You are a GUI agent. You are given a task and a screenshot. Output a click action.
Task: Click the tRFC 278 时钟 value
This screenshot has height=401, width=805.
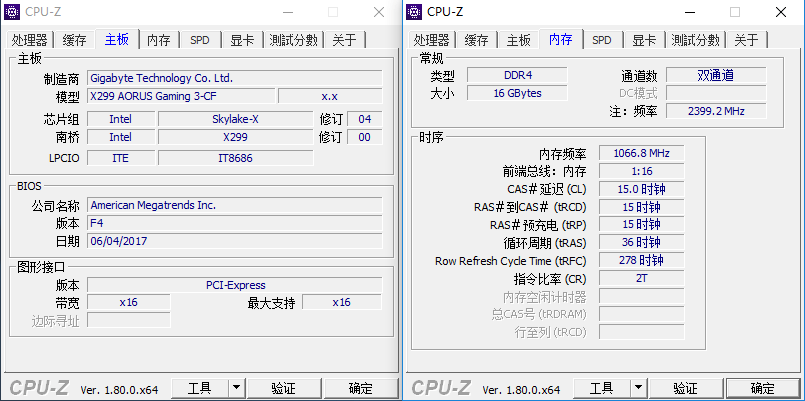[641, 260]
